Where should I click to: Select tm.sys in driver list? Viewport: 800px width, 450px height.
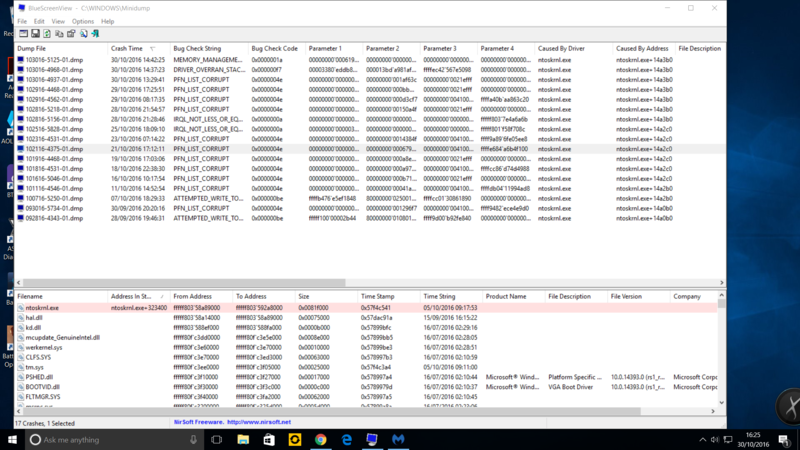pos(34,367)
